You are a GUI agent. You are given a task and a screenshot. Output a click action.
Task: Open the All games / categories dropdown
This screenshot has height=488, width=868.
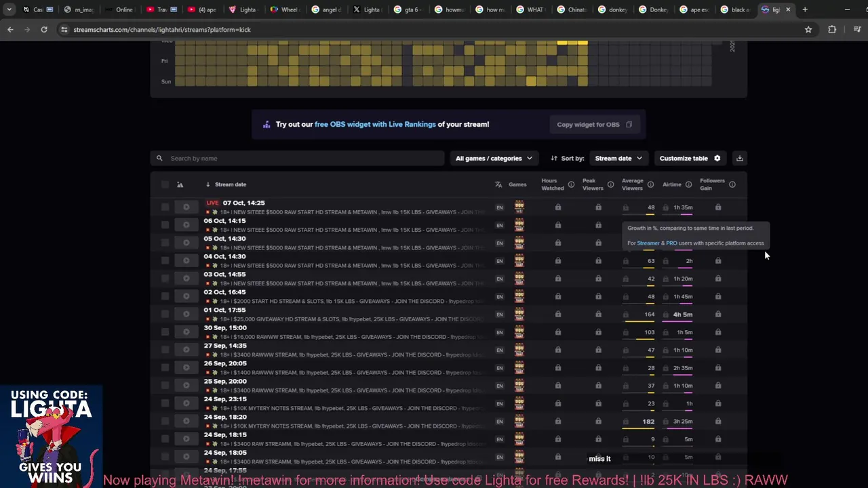tap(494, 158)
